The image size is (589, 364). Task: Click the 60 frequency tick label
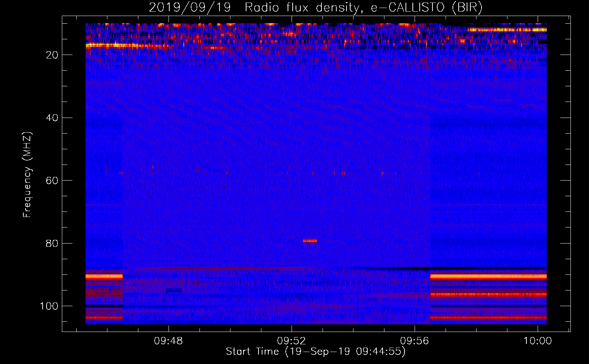click(x=52, y=181)
